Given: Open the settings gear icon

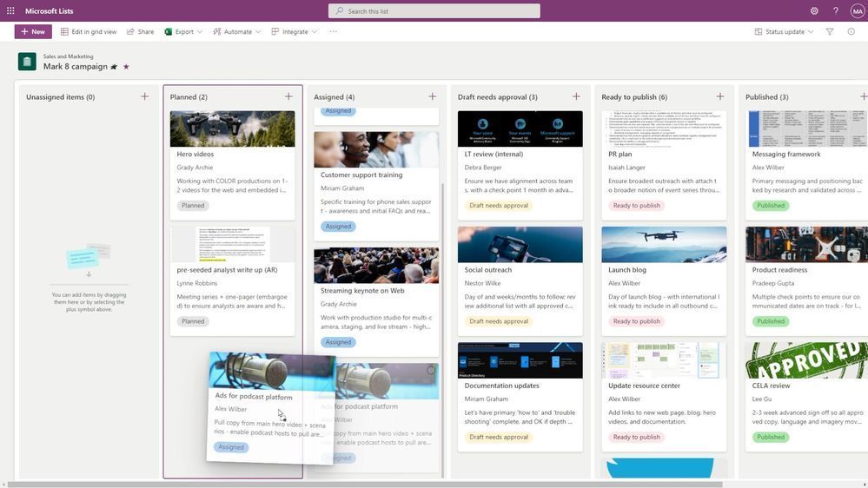Looking at the screenshot, I should [814, 10].
